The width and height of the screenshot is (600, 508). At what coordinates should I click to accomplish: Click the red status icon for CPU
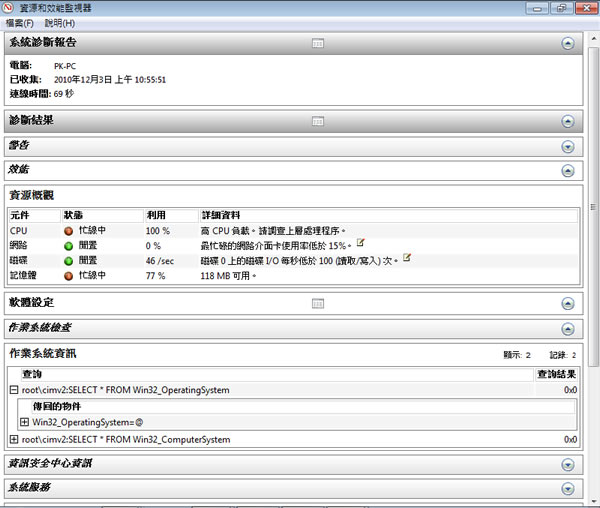click(69, 231)
